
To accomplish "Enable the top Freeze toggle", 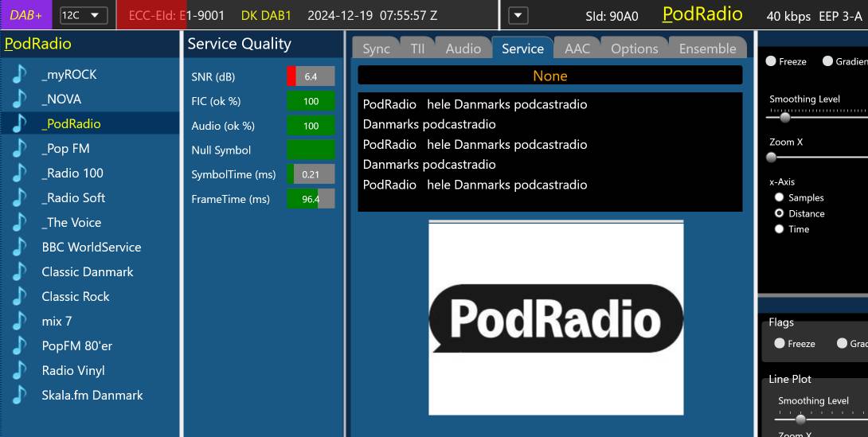I will (771, 61).
